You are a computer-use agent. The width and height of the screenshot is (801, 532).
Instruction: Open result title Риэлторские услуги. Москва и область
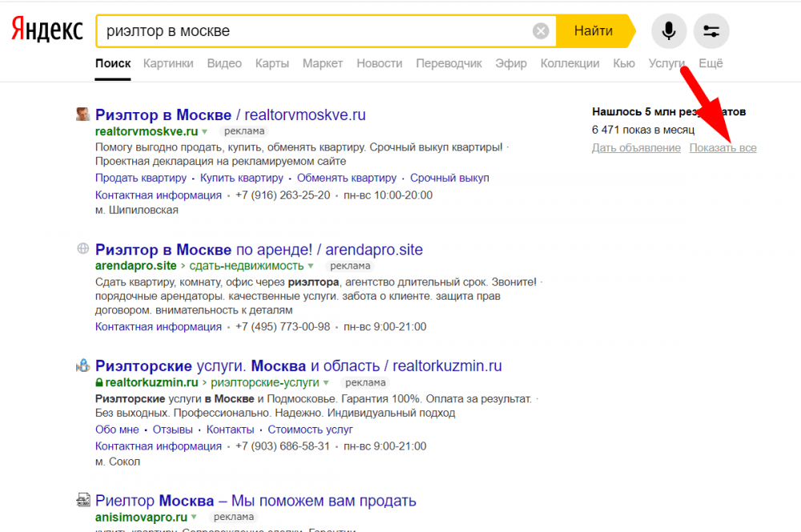298,366
